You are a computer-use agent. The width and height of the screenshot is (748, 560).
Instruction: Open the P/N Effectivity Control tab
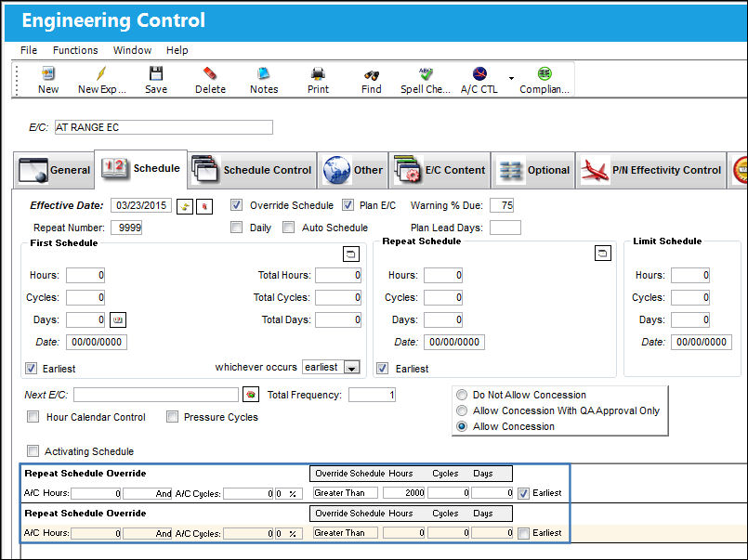pos(650,170)
